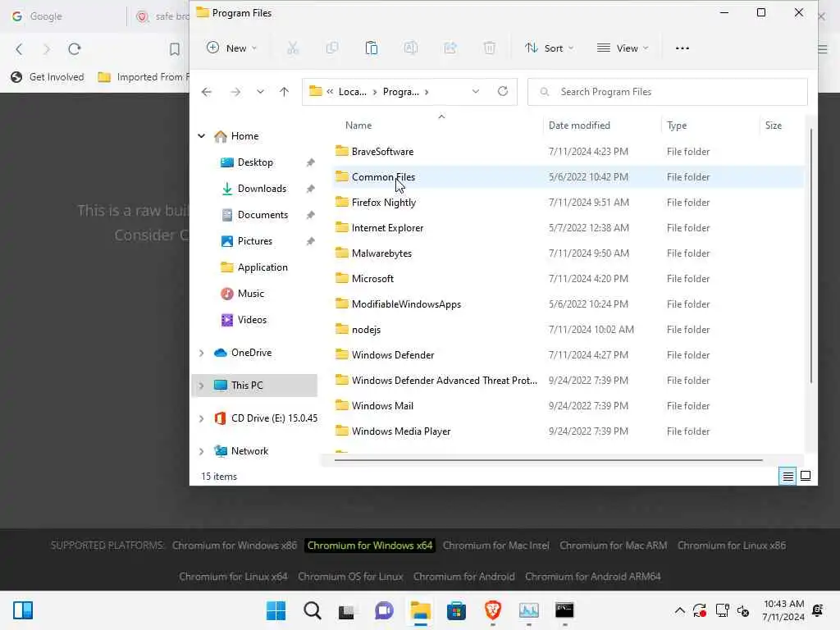Image resolution: width=840 pixels, height=630 pixels.
Task: Open the See more three-dots menu
Action: pos(682,48)
